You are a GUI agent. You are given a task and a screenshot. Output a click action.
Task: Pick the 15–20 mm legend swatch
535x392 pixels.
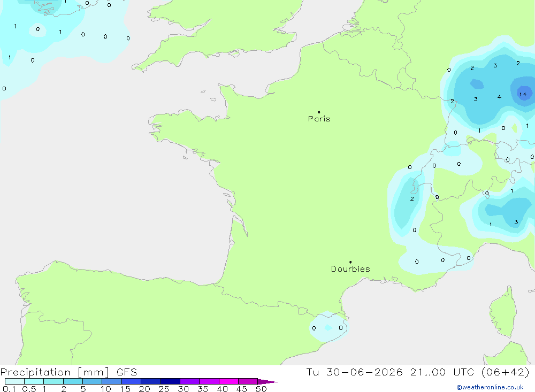132,381
